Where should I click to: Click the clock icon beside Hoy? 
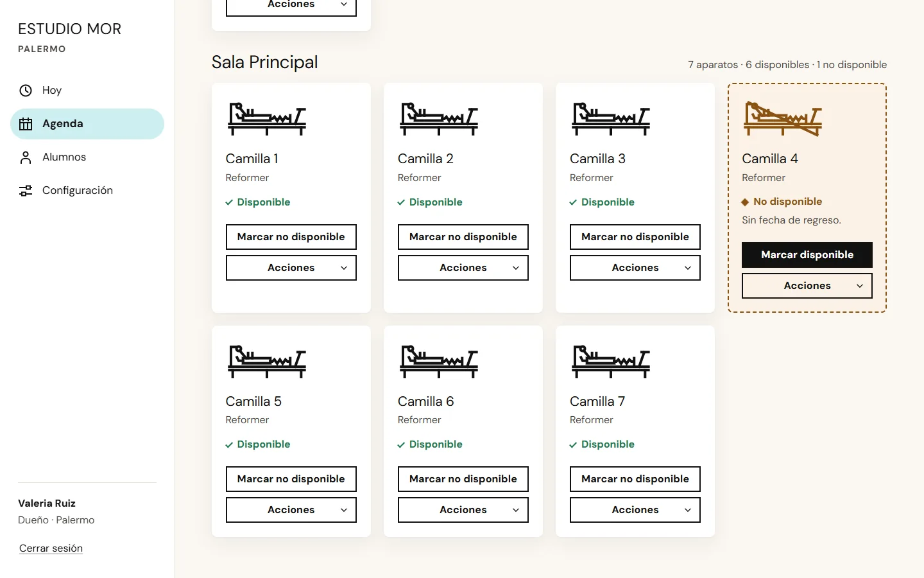click(x=26, y=91)
